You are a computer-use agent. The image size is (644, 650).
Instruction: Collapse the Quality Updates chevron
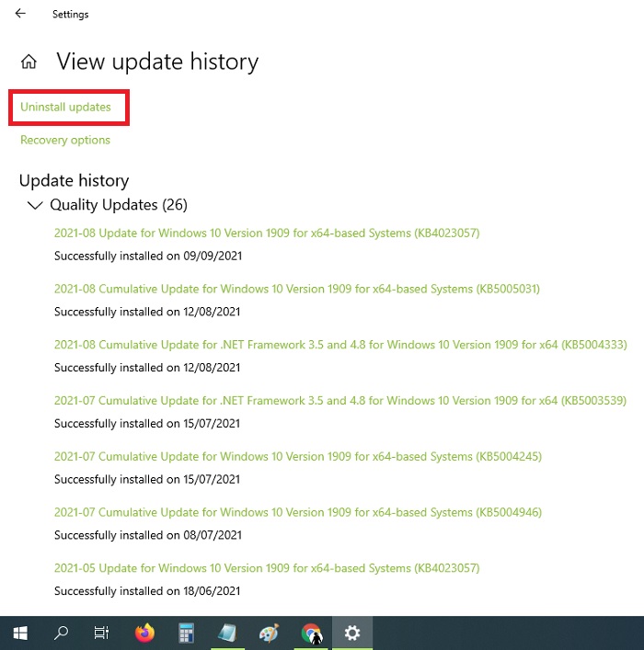click(x=35, y=205)
